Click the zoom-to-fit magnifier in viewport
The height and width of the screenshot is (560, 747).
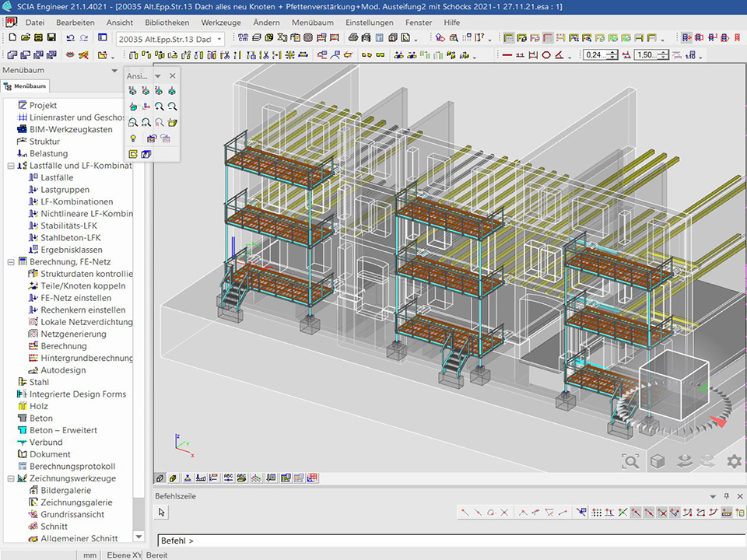point(630,461)
